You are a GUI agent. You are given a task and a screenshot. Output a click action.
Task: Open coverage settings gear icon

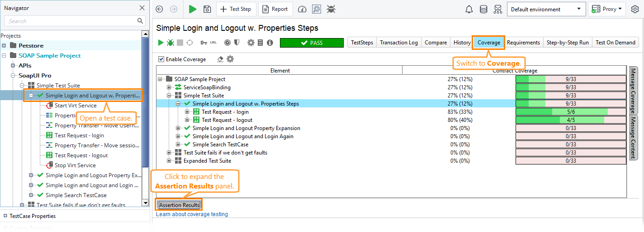point(230,59)
